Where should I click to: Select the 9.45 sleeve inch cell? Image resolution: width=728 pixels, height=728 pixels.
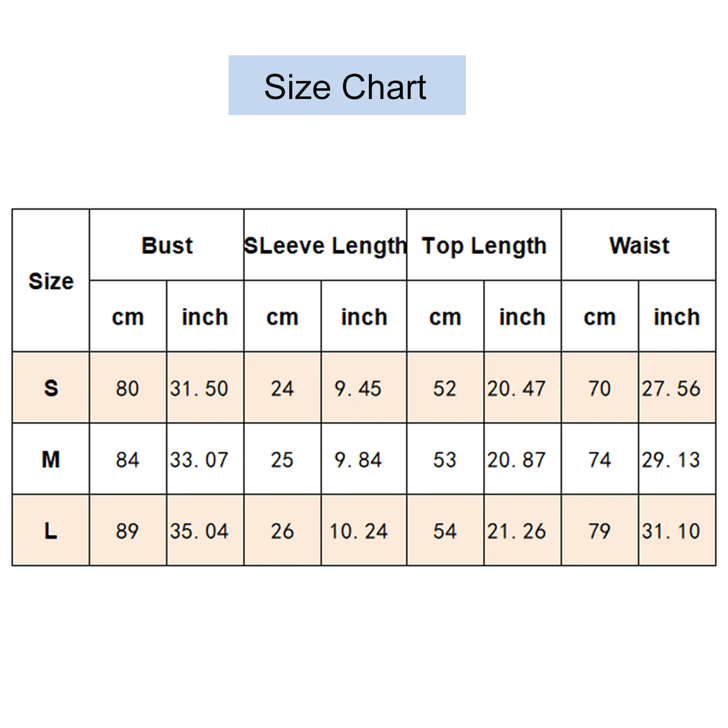pyautogui.click(x=358, y=388)
